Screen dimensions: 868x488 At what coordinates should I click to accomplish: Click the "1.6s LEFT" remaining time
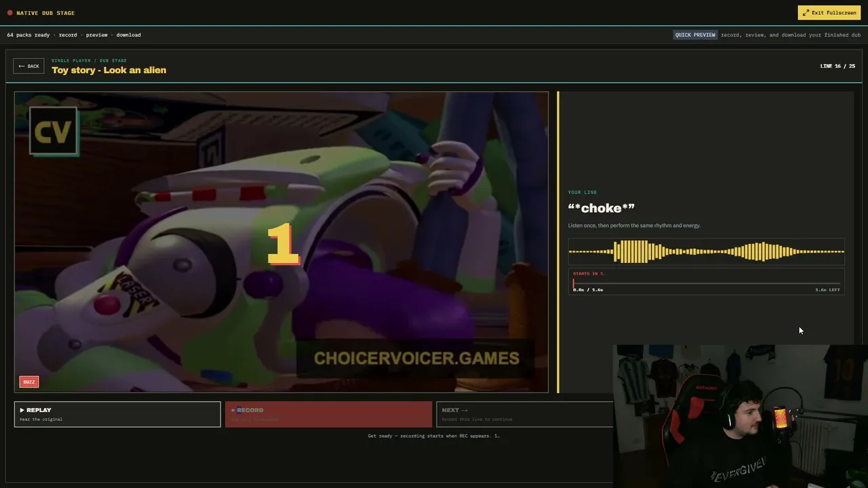[x=827, y=289]
